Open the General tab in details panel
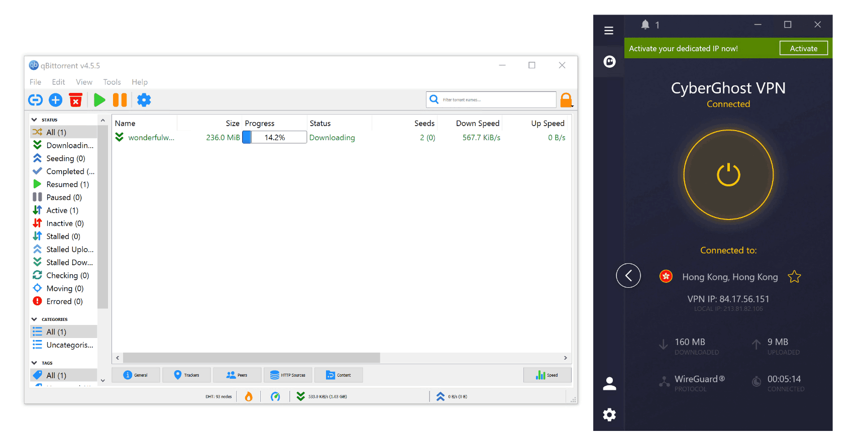Screen dimensions: 868x446 pos(136,375)
